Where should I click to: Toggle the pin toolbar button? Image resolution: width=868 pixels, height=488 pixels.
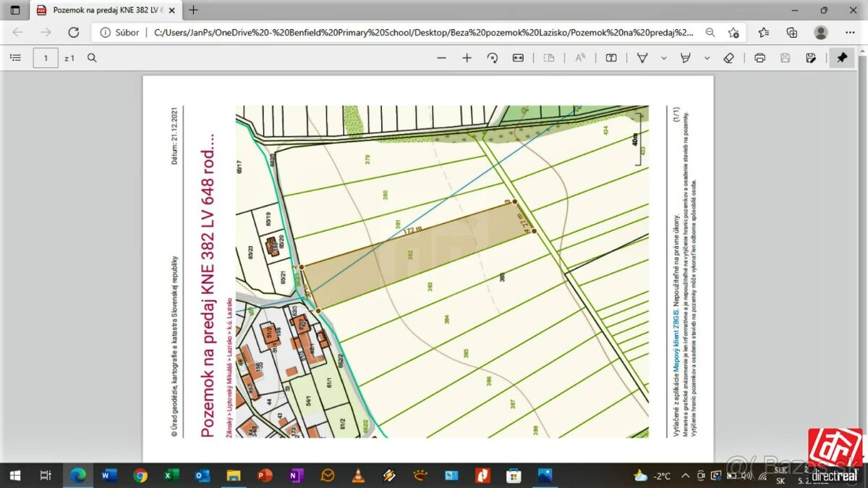[842, 58]
